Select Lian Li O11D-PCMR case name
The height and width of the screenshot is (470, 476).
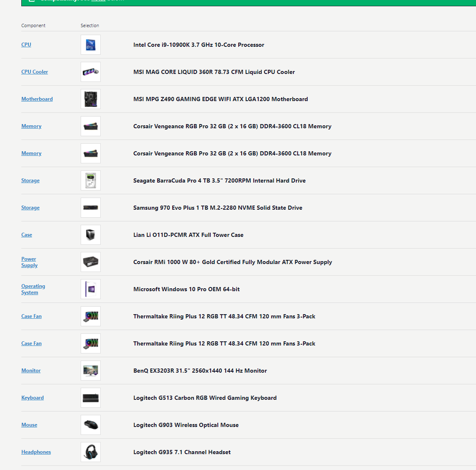click(x=188, y=235)
